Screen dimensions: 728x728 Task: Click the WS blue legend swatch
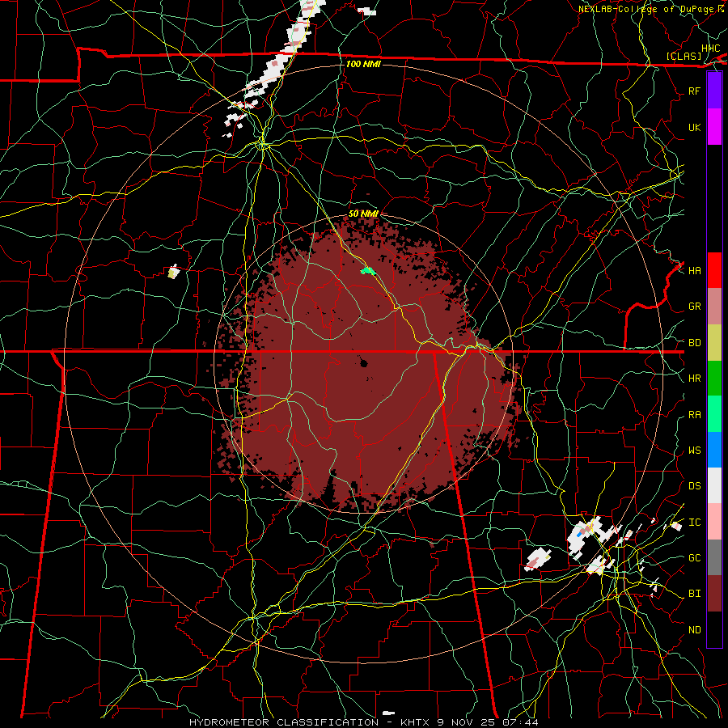coord(714,450)
